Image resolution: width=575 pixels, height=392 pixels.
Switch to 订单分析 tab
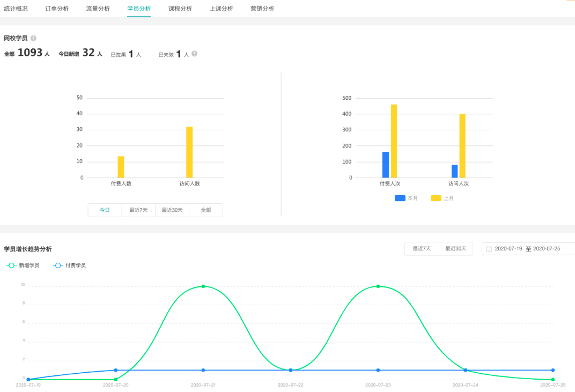[x=57, y=9]
